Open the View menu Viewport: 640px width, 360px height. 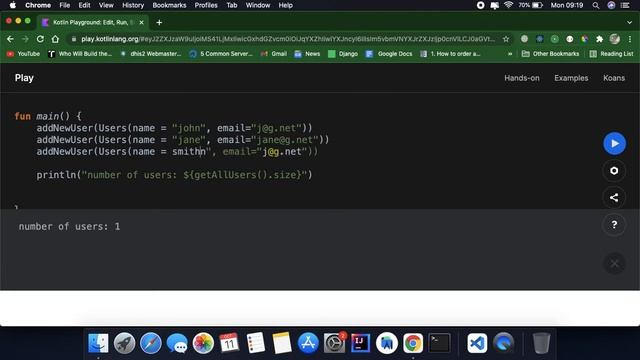[x=106, y=5]
